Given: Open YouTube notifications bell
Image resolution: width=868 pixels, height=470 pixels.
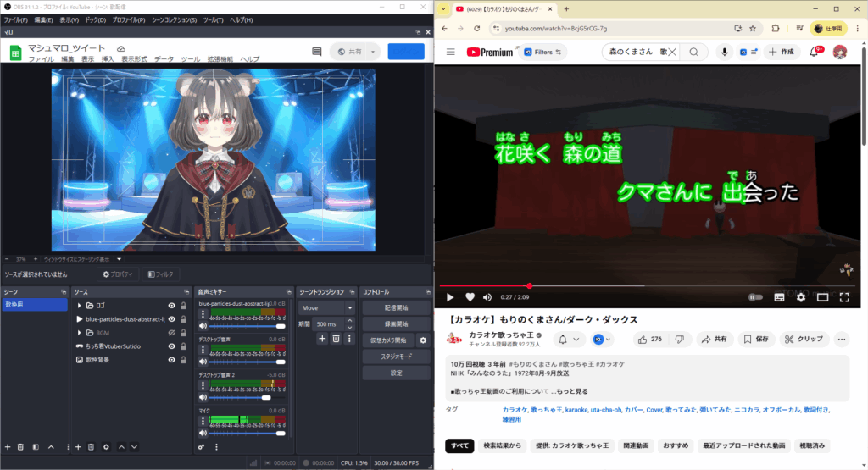Looking at the screenshot, I should [x=814, y=52].
